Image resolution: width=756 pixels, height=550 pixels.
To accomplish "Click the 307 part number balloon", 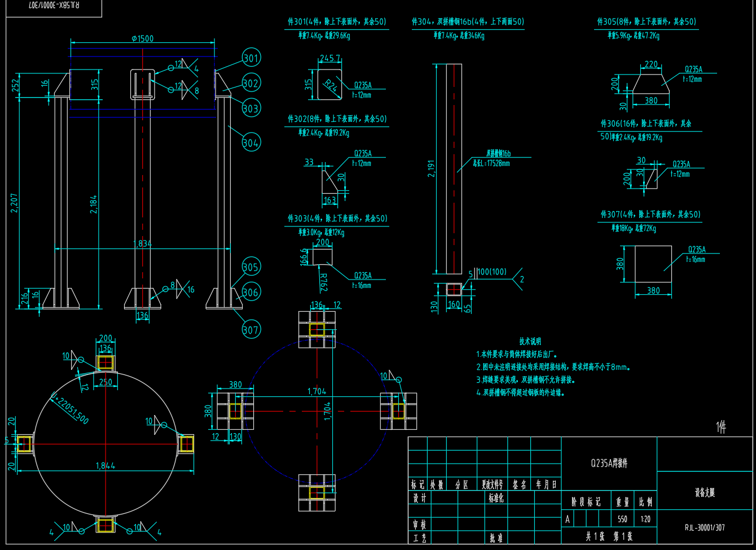I will tap(251, 330).
